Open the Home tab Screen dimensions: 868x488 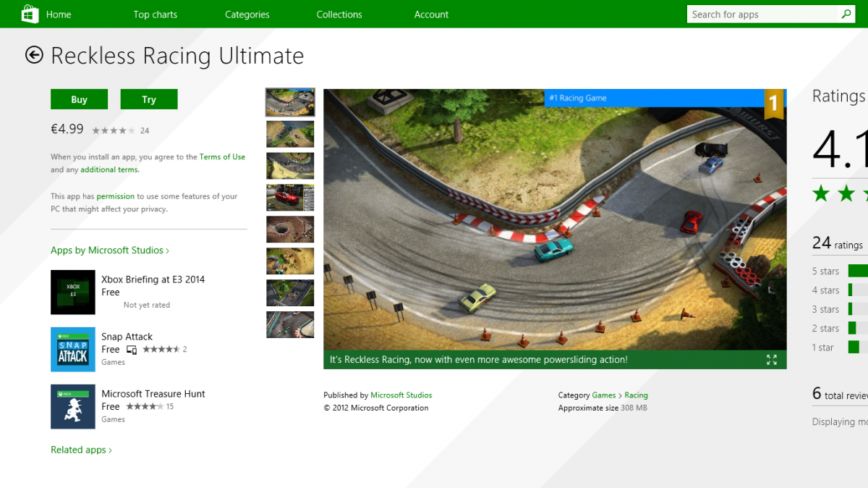click(x=59, y=14)
